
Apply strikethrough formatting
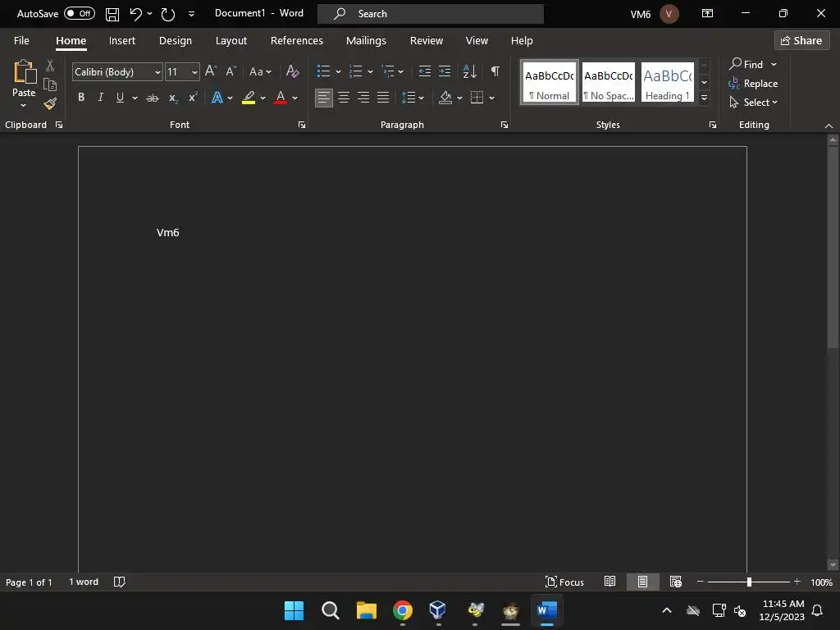click(x=153, y=98)
